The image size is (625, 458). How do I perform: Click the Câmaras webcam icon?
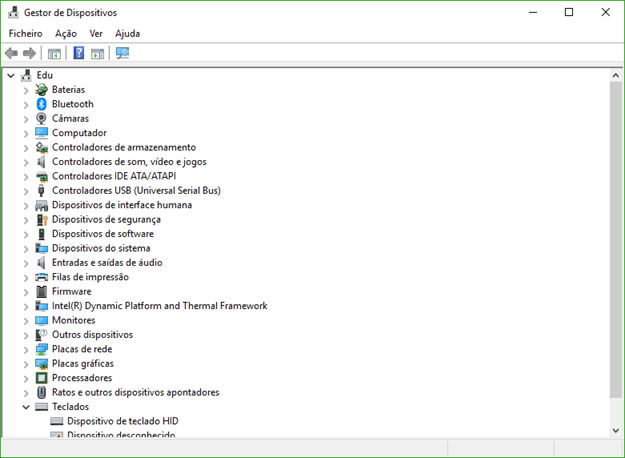point(41,118)
